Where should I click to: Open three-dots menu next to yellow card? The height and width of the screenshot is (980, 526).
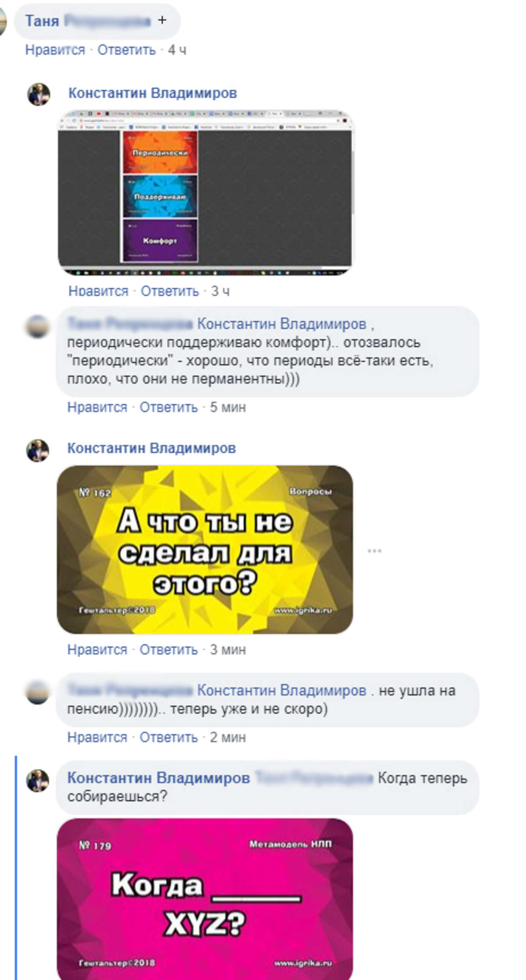coord(374,550)
